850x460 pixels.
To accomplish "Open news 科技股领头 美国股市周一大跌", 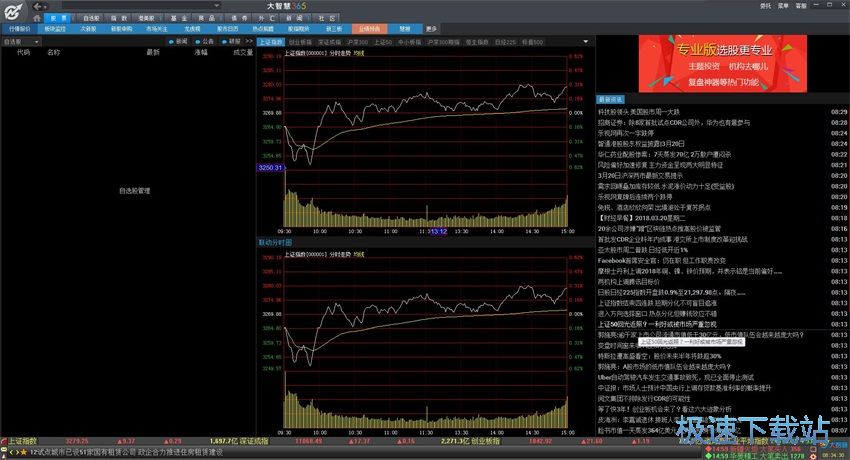I will coord(639,112).
